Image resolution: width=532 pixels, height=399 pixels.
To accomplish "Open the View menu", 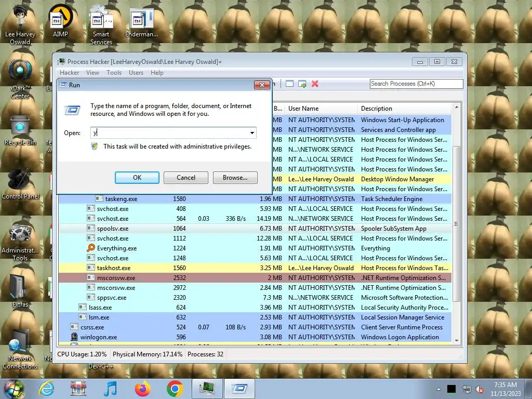I will pyautogui.click(x=92, y=73).
